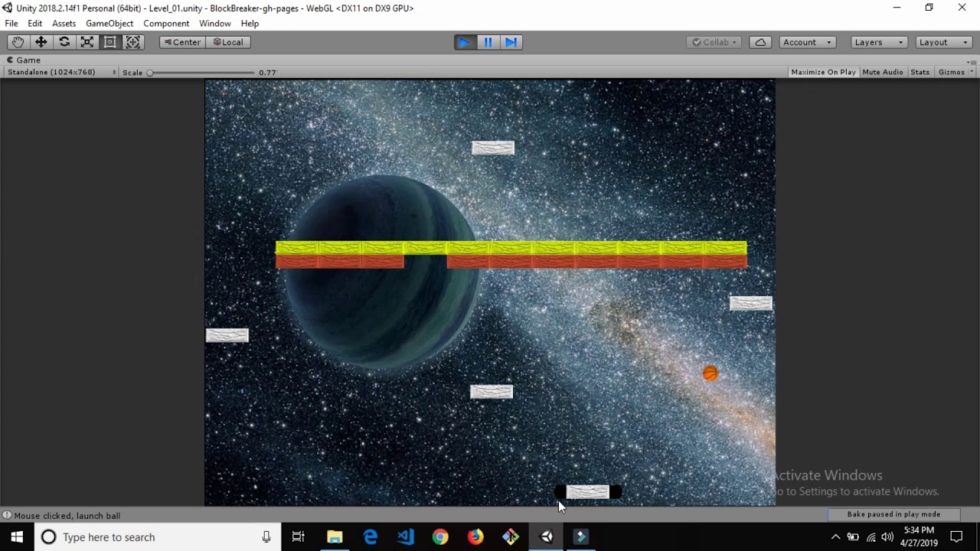Switch to Unity editor taskbar icon
Image resolution: width=980 pixels, height=551 pixels.
(x=547, y=537)
